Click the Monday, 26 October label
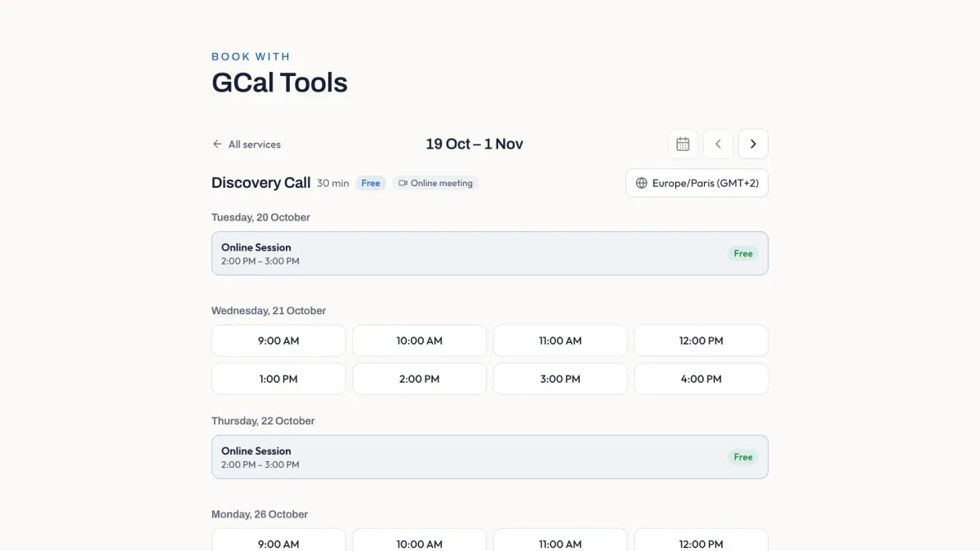Viewport: 980px width, 551px height. click(x=260, y=514)
